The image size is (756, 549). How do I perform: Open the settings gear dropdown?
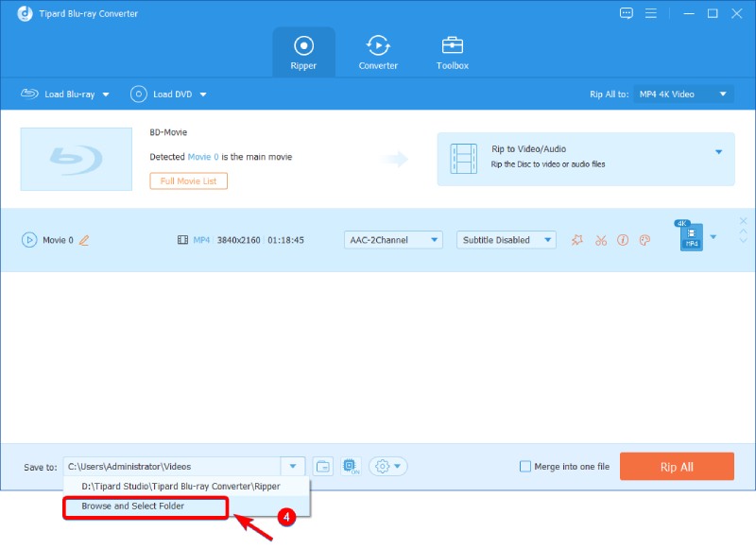point(388,467)
